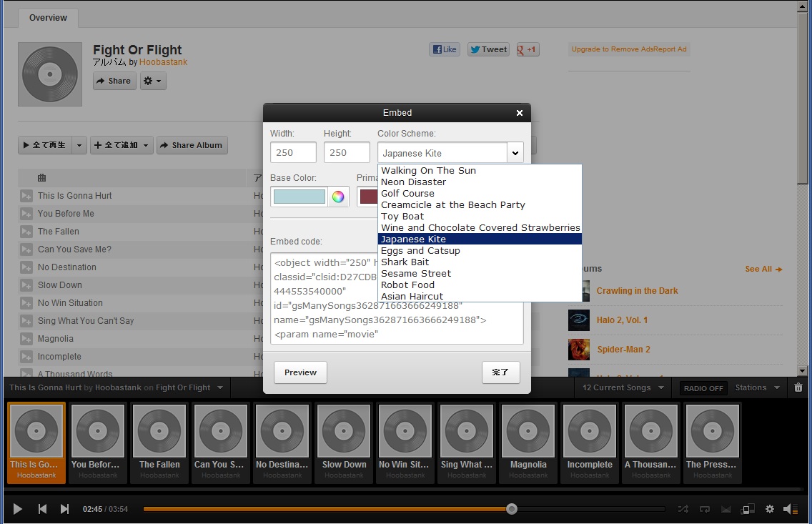Image resolution: width=812 pixels, height=524 pixels.
Task: Click the play button in player bar
Action: pyautogui.click(x=17, y=509)
